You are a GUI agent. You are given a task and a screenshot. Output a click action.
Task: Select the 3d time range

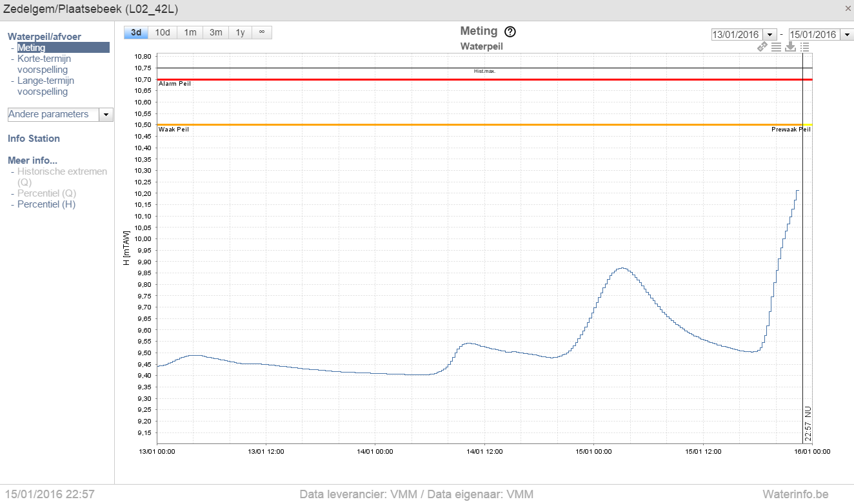pyautogui.click(x=136, y=32)
